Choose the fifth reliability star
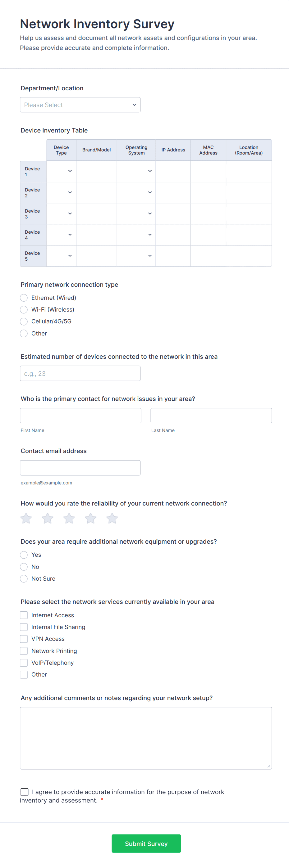Image resolution: width=289 pixels, height=868 pixels. (112, 518)
